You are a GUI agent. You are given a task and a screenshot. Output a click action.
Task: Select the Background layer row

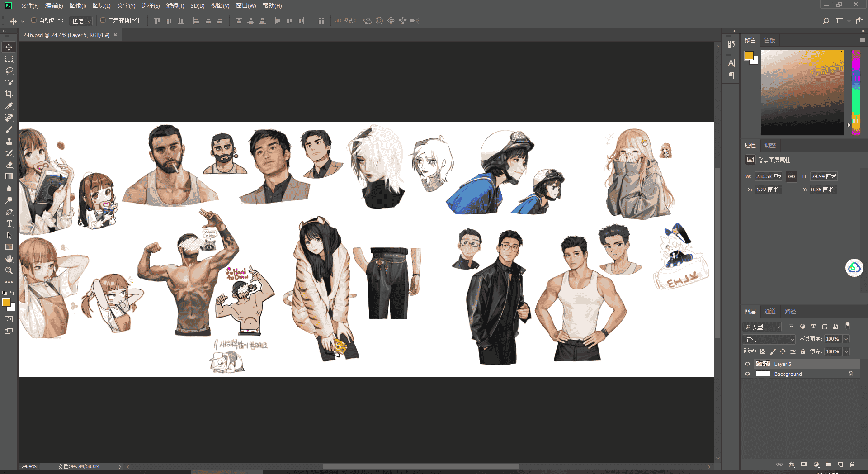click(x=801, y=374)
